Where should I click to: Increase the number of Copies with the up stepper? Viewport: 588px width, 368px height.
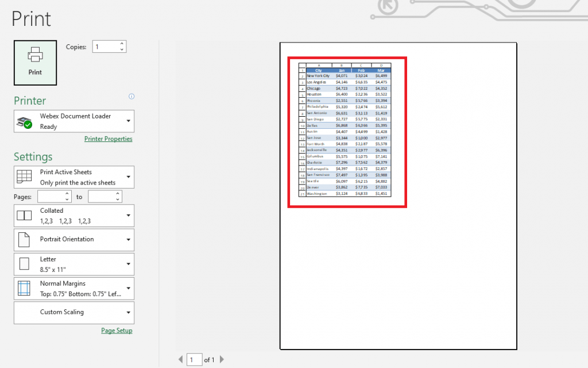(x=121, y=43)
